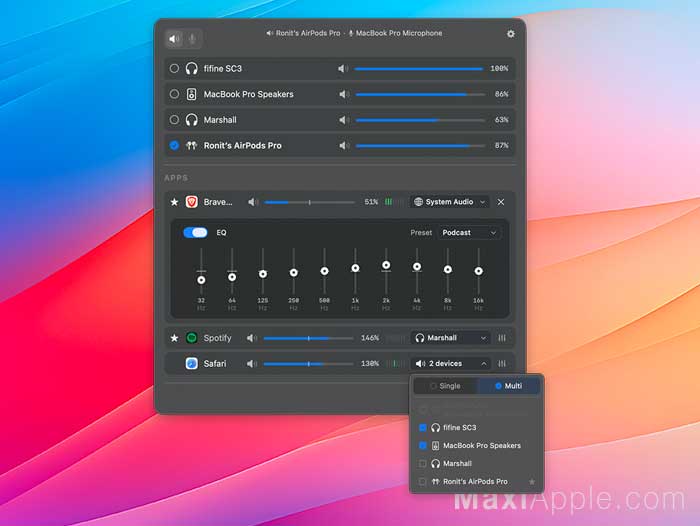The width and height of the screenshot is (700, 526).
Task: Unpin Brave with the star icon
Action: tap(174, 202)
